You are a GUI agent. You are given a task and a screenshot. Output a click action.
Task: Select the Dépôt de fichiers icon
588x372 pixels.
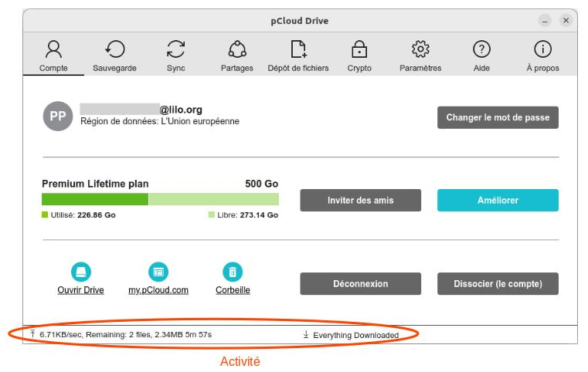[x=298, y=49]
